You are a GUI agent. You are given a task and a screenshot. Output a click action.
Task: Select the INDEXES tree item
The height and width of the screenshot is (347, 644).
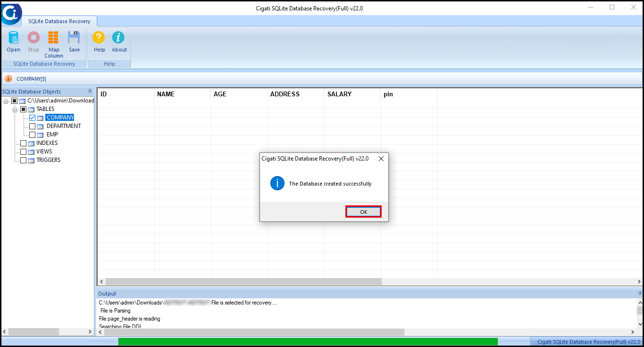(x=47, y=143)
